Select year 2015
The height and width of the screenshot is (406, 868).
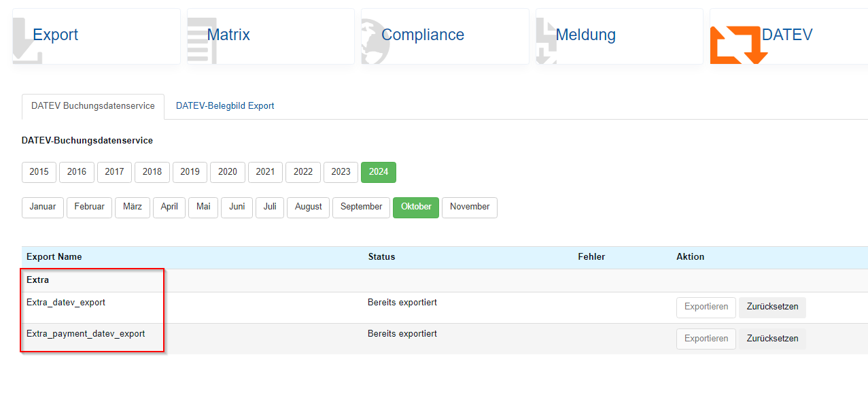click(39, 172)
